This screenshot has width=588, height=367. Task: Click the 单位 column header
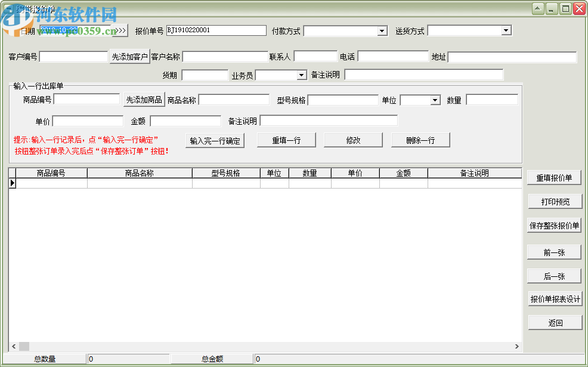tap(274, 173)
